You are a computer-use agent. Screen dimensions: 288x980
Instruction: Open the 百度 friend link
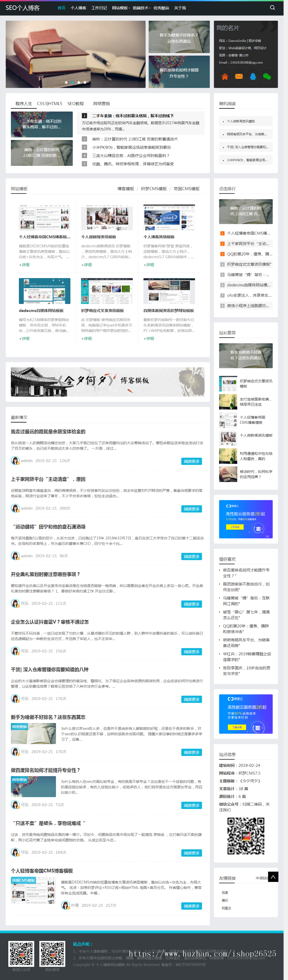(225, 892)
